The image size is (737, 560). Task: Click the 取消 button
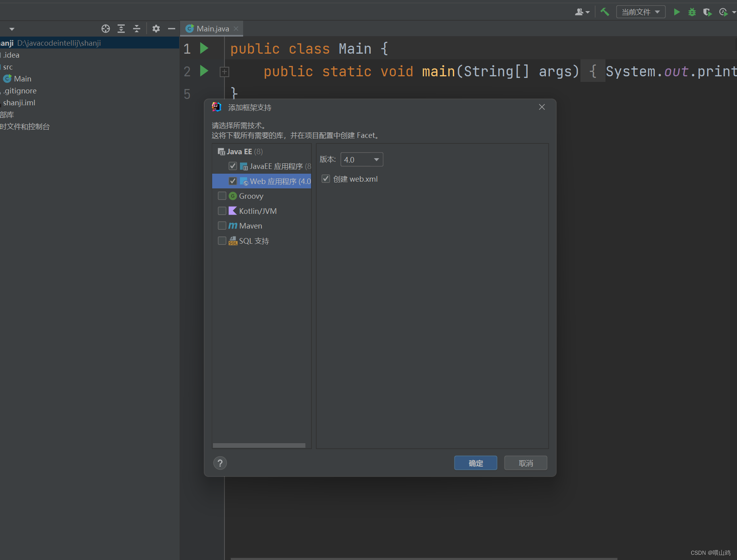tap(526, 463)
